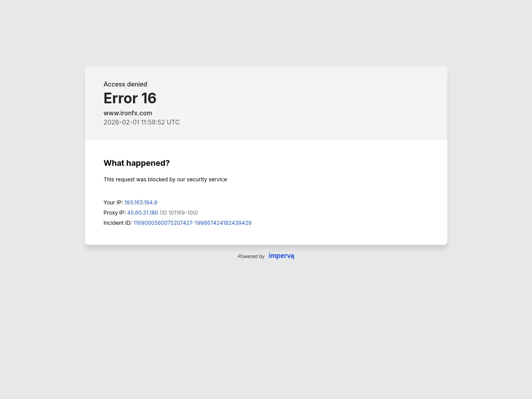
Task: Click the word "Error" in the heading
Action: [120, 98]
